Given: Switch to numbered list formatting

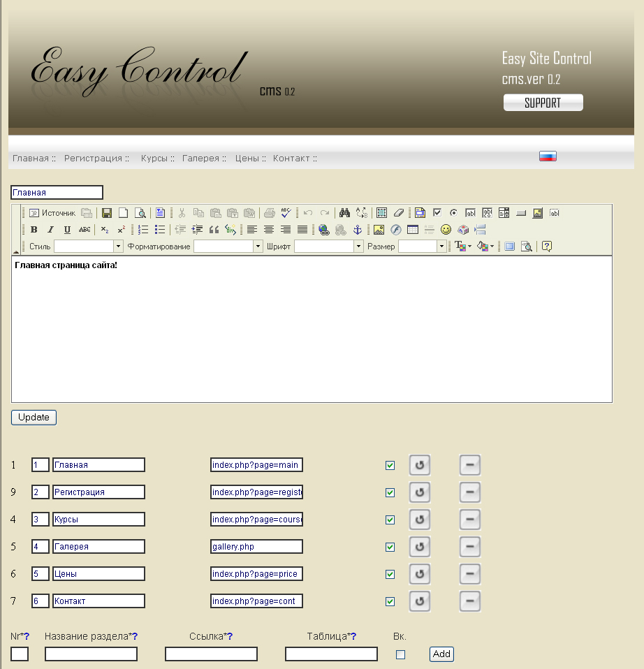Looking at the screenshot, I should pos(142,230).
